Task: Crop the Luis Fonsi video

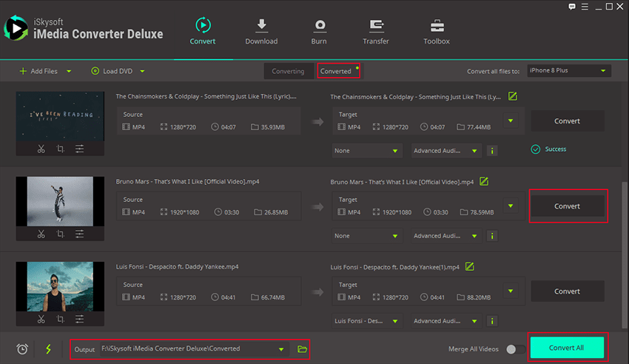Action: (x=60, y=319)
